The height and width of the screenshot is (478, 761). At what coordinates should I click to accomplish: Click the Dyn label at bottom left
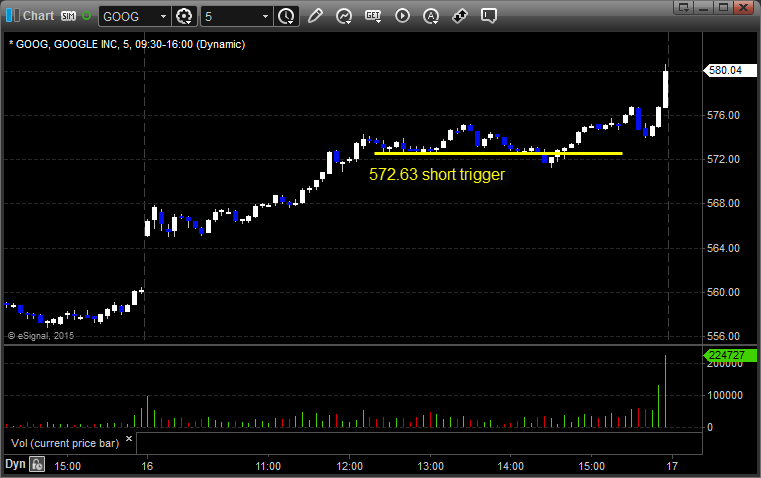click(15, 464)
